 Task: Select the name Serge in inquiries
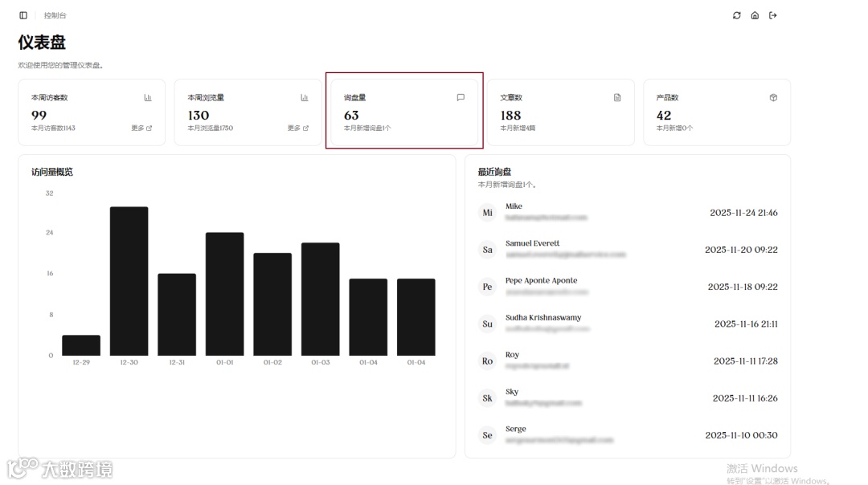[515, 429]
